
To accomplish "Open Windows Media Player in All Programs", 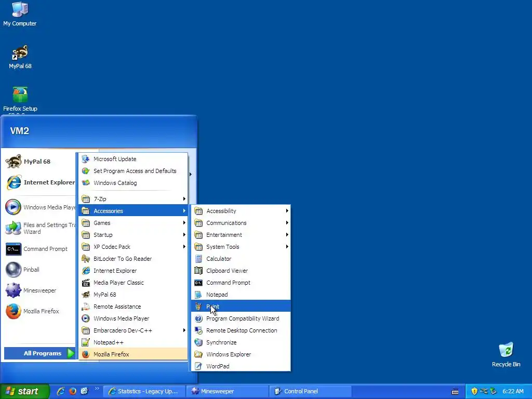I will 134,318.
